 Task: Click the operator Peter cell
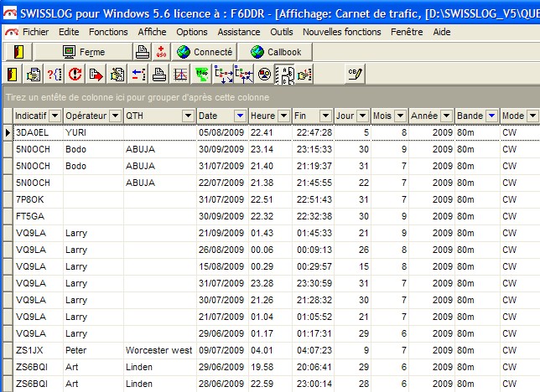point(93,350)
